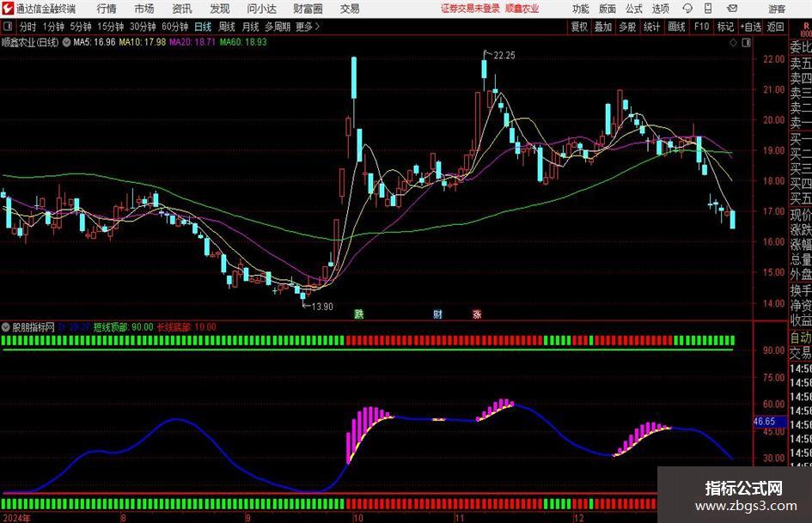Open the 资讯 menu
The width and height of the screenshot is (812, 523).
[x=182, y=9]
